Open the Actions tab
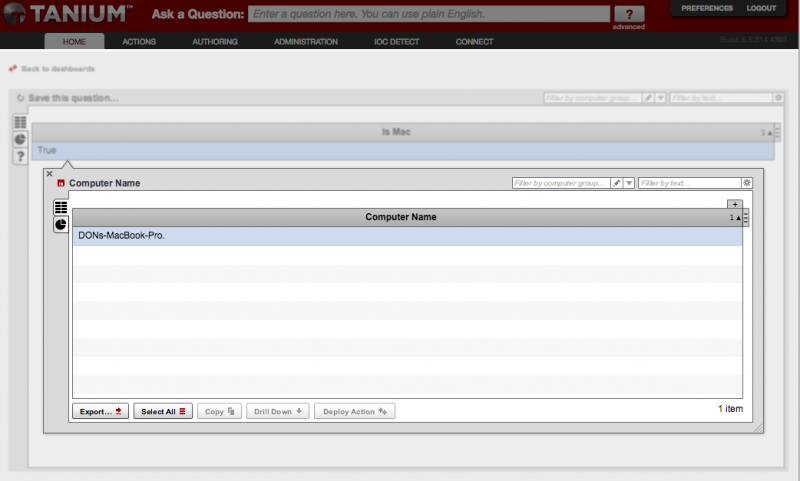800x481 pixels. pos(139,41)
